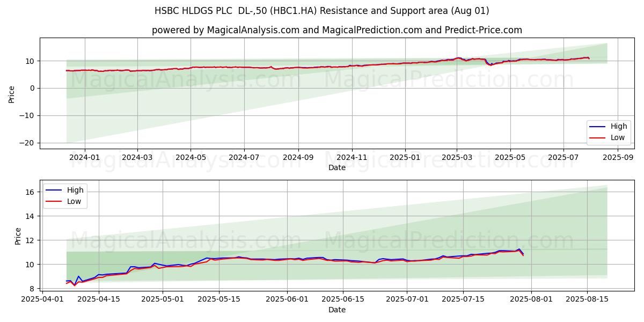Click the '2024-11' tick label
Image resolution: width=644 pixels, height=322 pixels.
[x=352, y=157]
